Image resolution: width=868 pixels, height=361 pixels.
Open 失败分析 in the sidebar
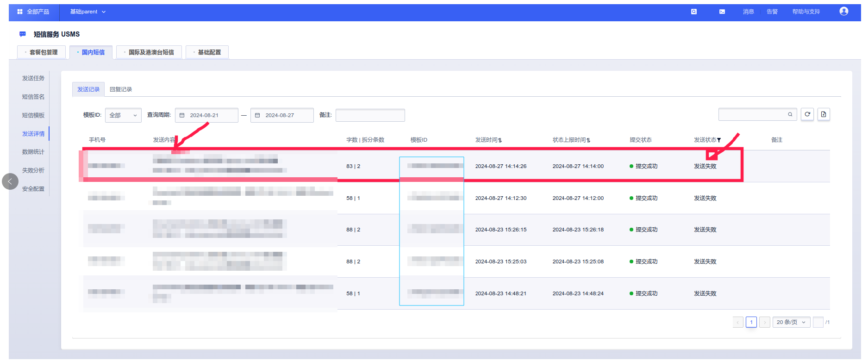click(33, 170)
